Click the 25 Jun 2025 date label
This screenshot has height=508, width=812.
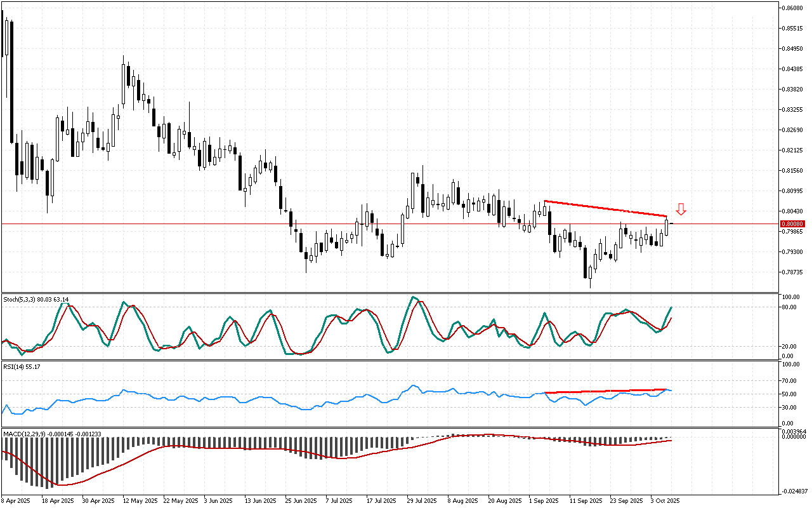(301, 500)
